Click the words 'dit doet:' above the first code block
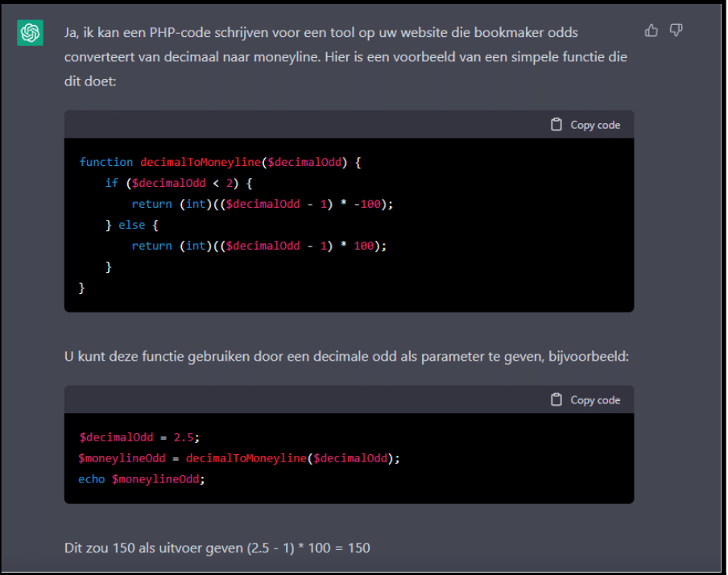The image size is (728, 575). pyautogui.click(x=90, y=81)
